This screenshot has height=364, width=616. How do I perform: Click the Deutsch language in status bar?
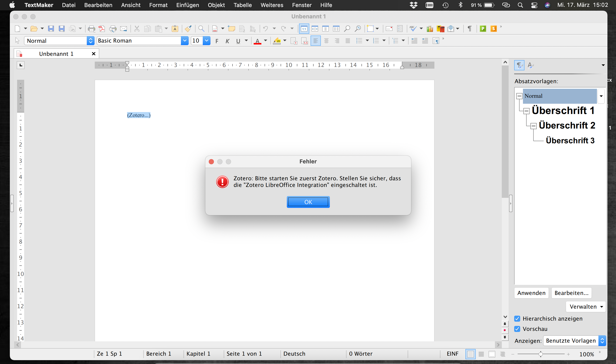[x=294, y=354]
